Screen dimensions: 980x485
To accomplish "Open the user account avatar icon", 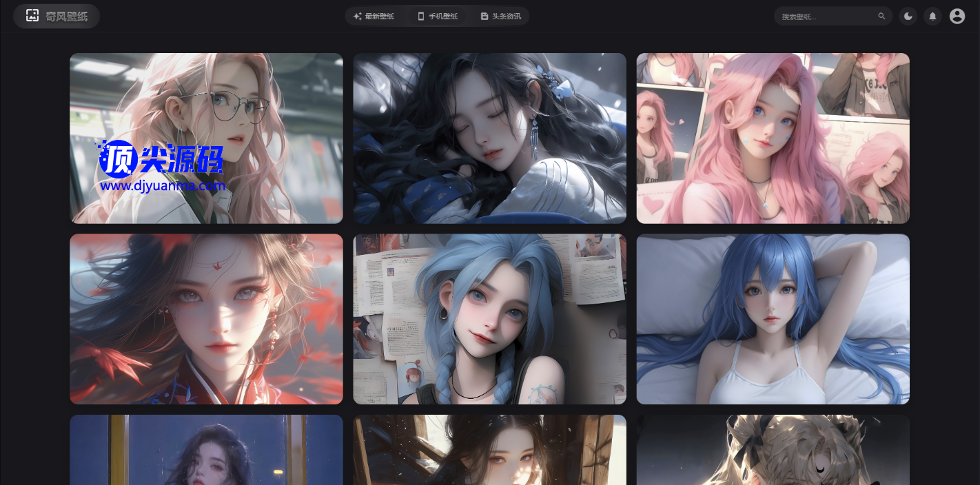I will pyautogui.click(x=957, y=16).
